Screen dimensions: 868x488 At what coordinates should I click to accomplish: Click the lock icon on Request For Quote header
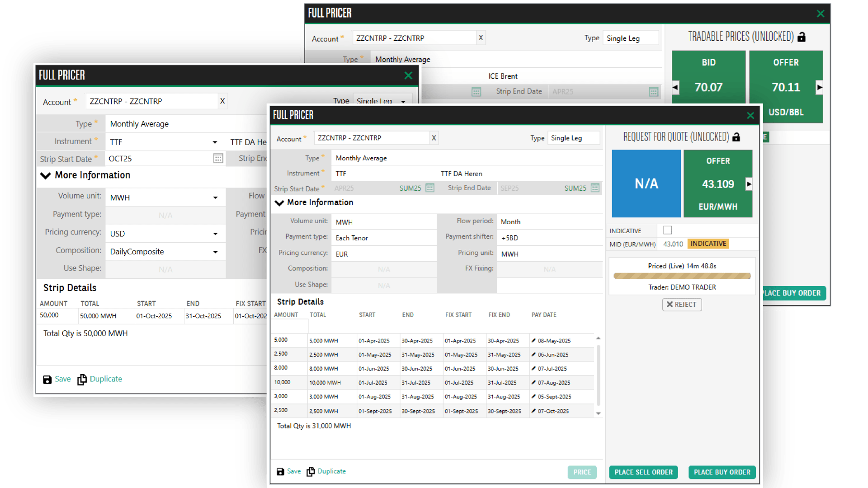tap(736, 137)
